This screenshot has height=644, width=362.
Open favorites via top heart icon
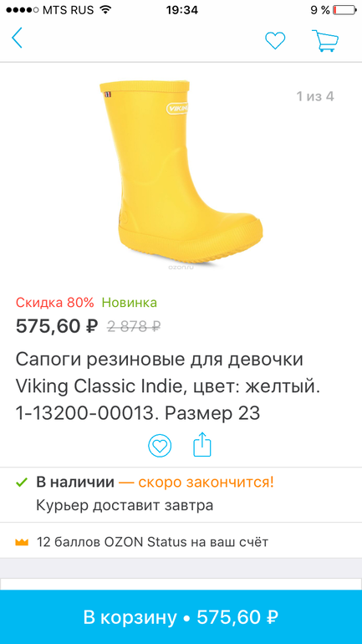coord(275,40)
